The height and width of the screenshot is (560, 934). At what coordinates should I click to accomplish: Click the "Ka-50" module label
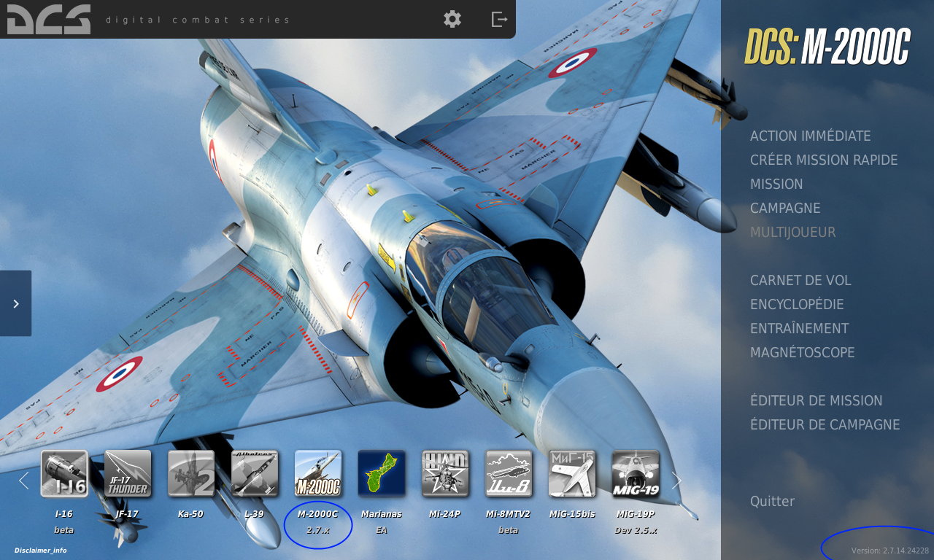coord(190,514)
